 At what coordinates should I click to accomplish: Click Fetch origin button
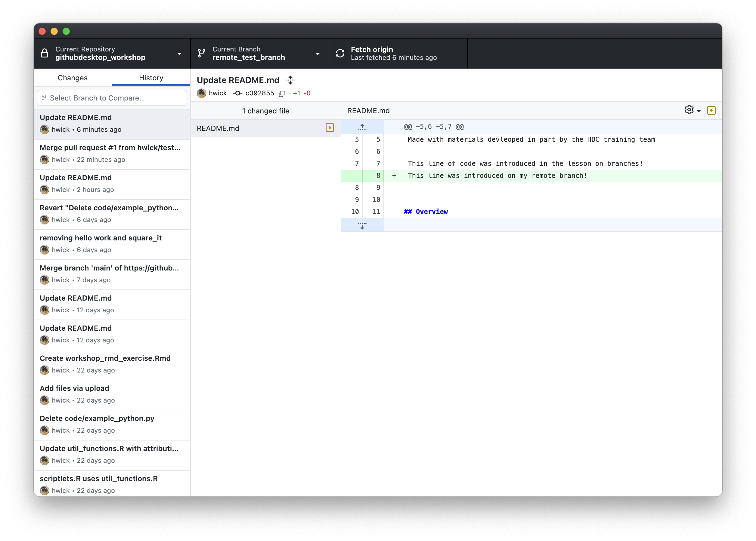coord(398,53)
